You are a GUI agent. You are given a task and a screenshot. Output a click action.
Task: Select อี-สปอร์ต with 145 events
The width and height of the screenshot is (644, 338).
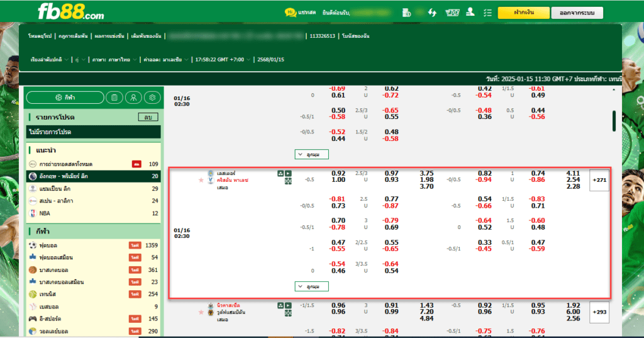pyautogui.click(x=94, y=318)
